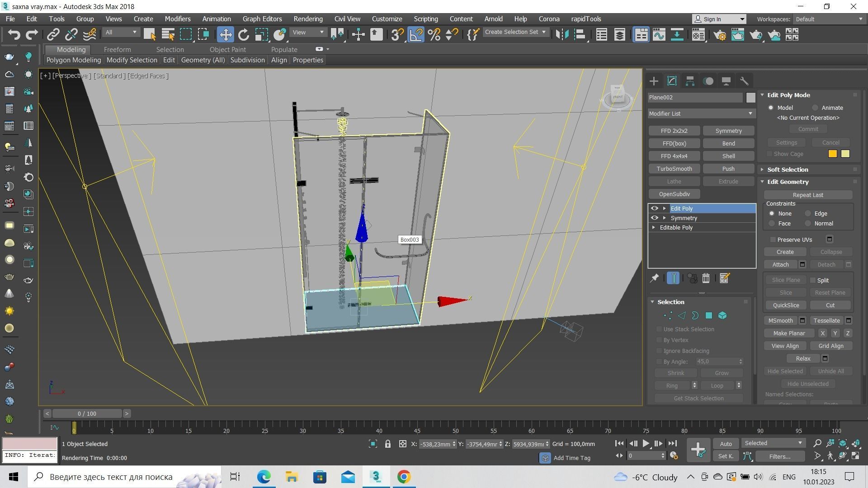Viewport: 868px width, 488px height.
Task: Click the pale yellow cage color swatch
Action: click(x=845, y=154)
